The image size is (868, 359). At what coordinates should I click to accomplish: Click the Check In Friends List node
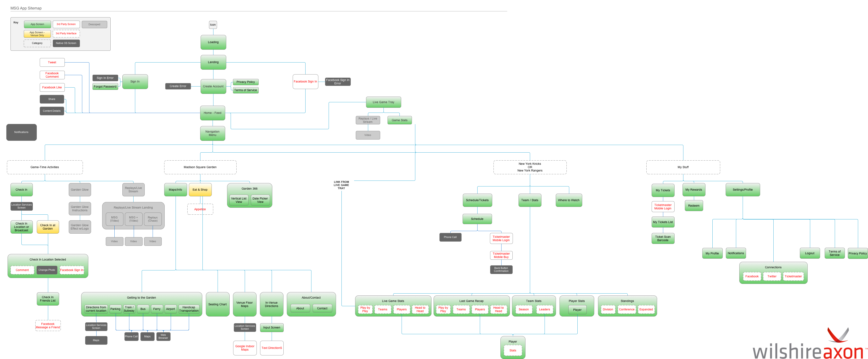(48, 299)
